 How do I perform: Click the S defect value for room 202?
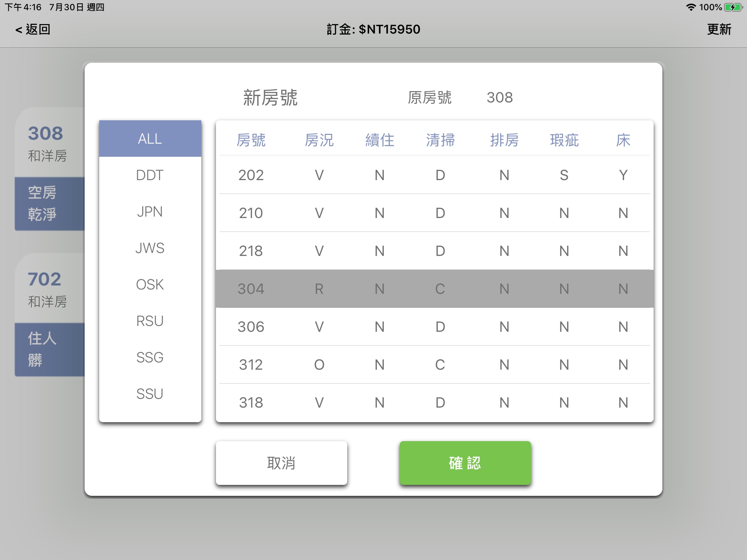point(564,175)
